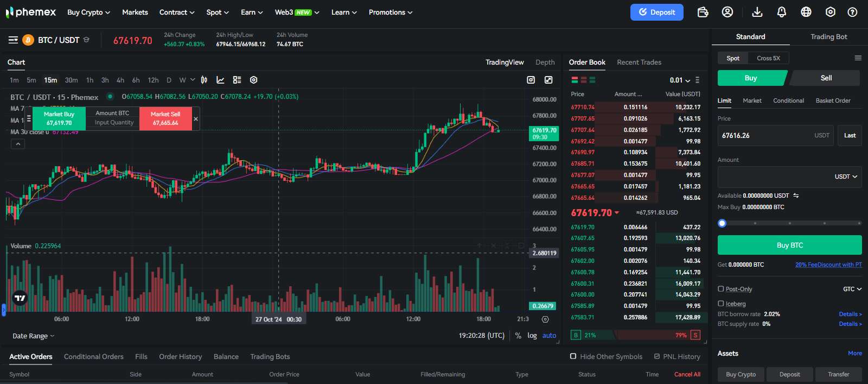Click the PNL History icon link
Image resolution: width=868 pixels, height=384 pixels.
677,357
